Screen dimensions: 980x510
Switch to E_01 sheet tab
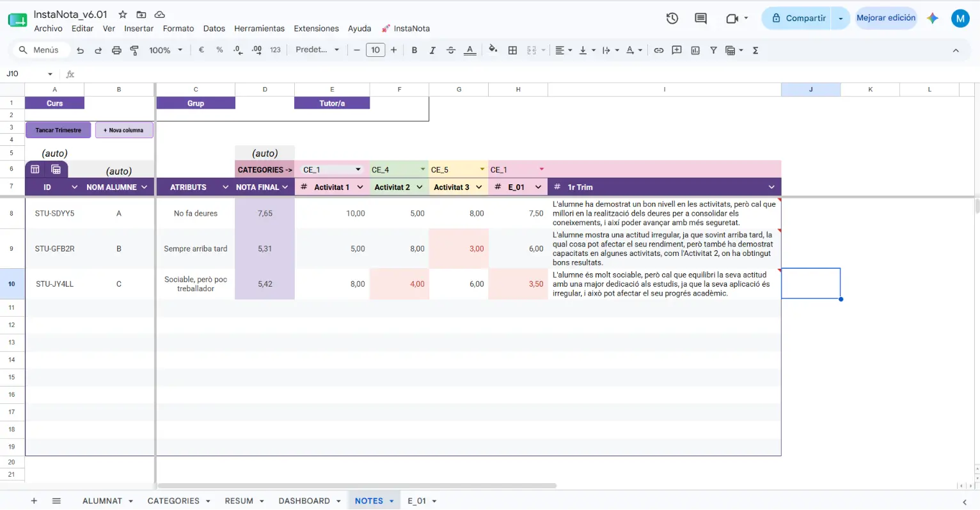417,501
